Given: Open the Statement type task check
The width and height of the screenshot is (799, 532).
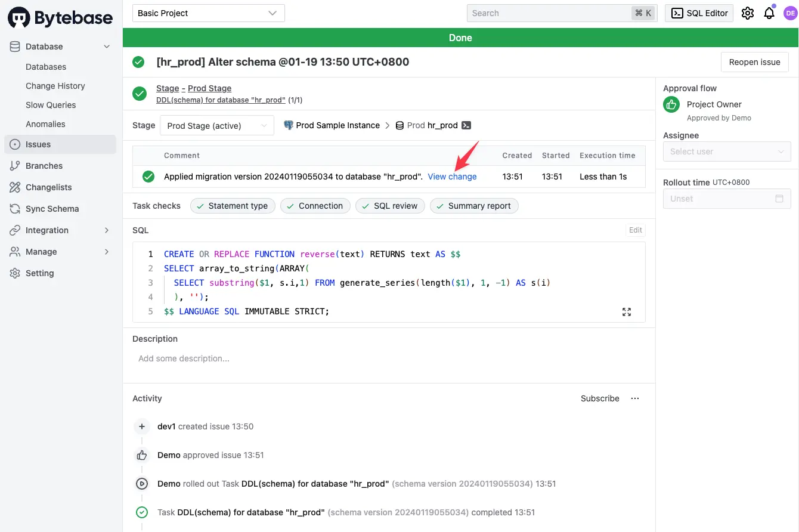Looking at the screenshot, I should pyautogui.click(x=233, y=206).
